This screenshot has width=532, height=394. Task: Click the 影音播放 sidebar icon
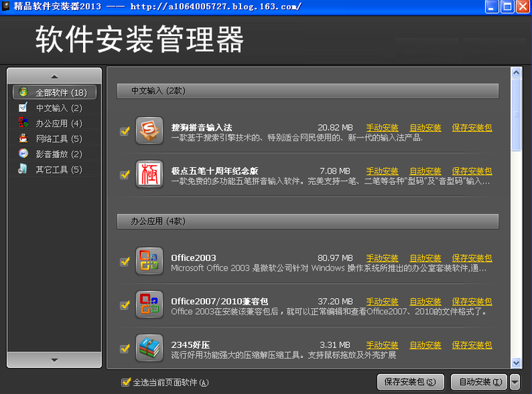tap(23, 154)
